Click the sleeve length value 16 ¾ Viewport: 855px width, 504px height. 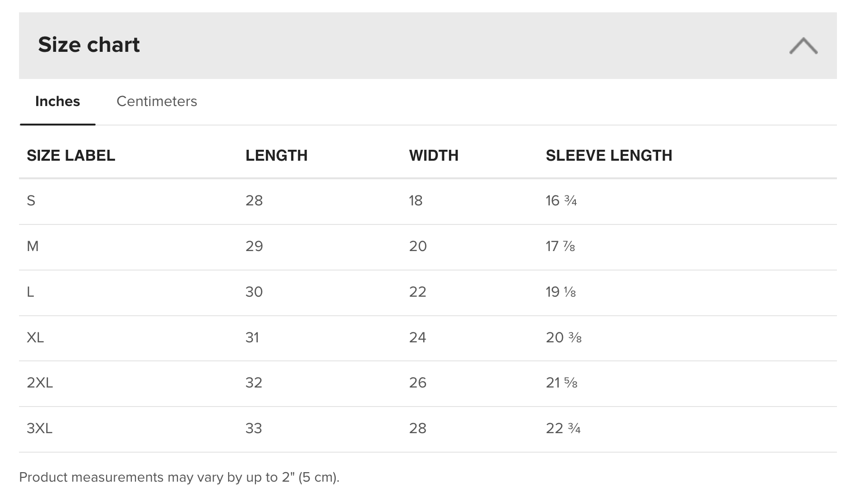pyautogui.click(x=561, y=201)
